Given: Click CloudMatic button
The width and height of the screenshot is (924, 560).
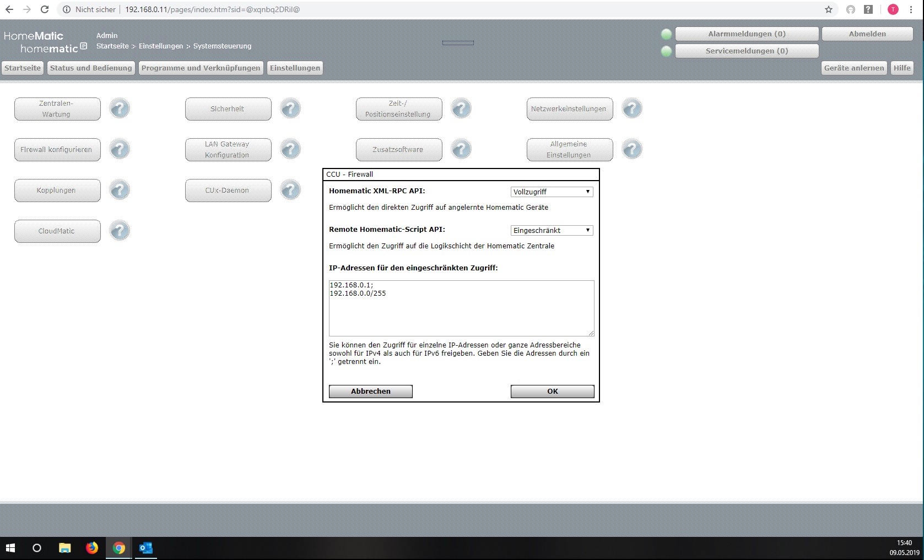Looking at the screenshot, I should pos(57,231).
